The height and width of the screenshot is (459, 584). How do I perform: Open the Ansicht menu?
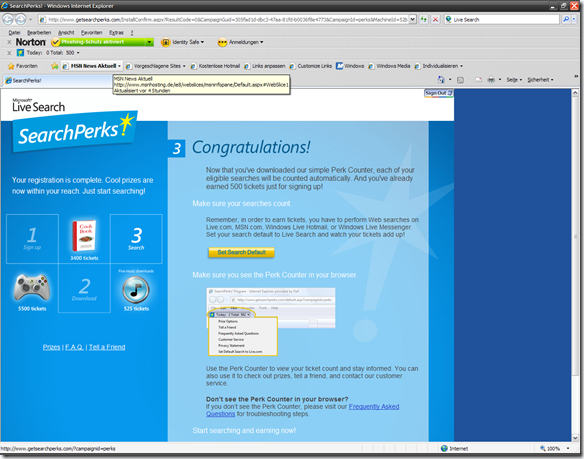click(66, 33)
